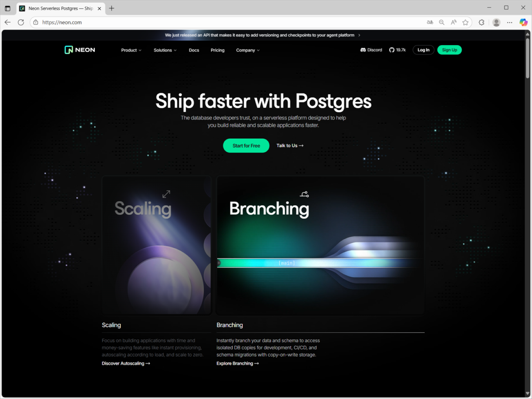Open the zoom magnifier icon in address bar

click(442, 22)
